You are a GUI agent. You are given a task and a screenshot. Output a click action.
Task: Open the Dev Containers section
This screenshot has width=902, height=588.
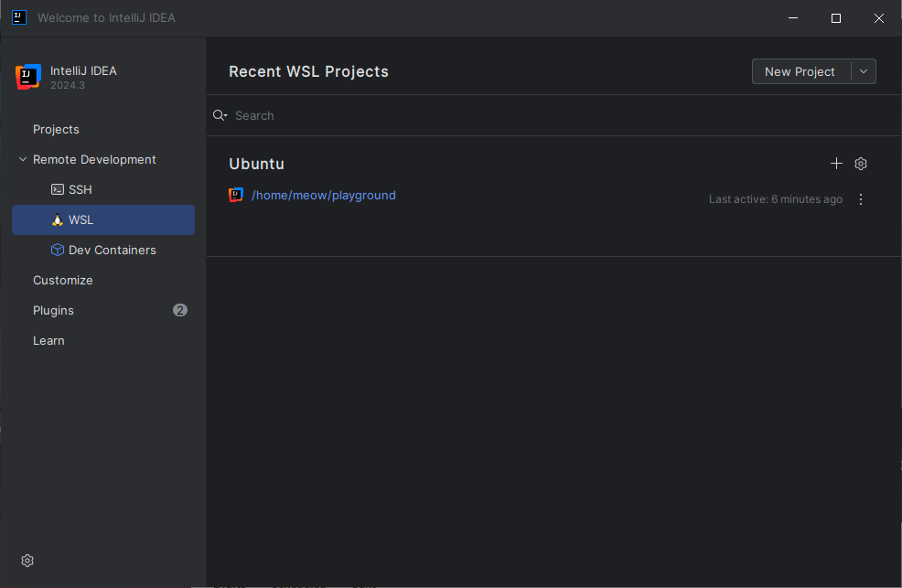(x=103, y=250)
